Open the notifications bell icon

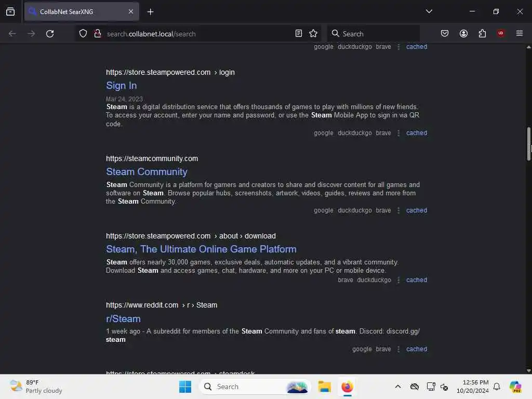497,387
